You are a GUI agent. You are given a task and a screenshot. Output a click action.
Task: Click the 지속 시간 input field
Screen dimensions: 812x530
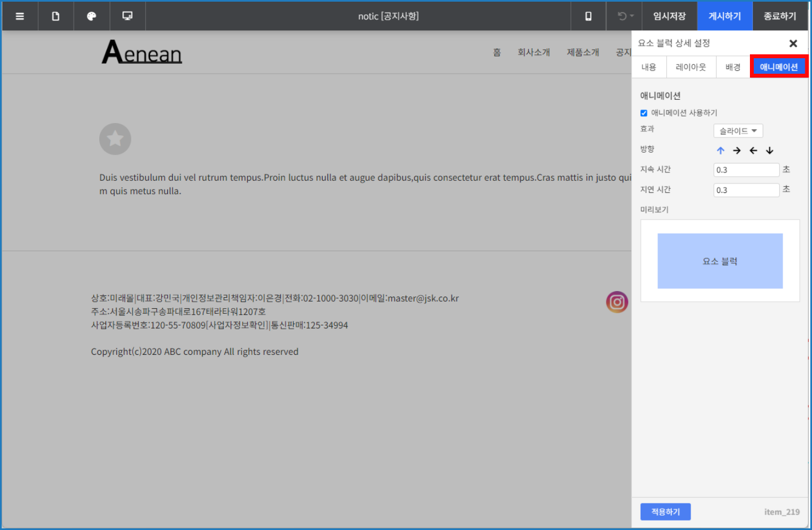click(746, 170)
